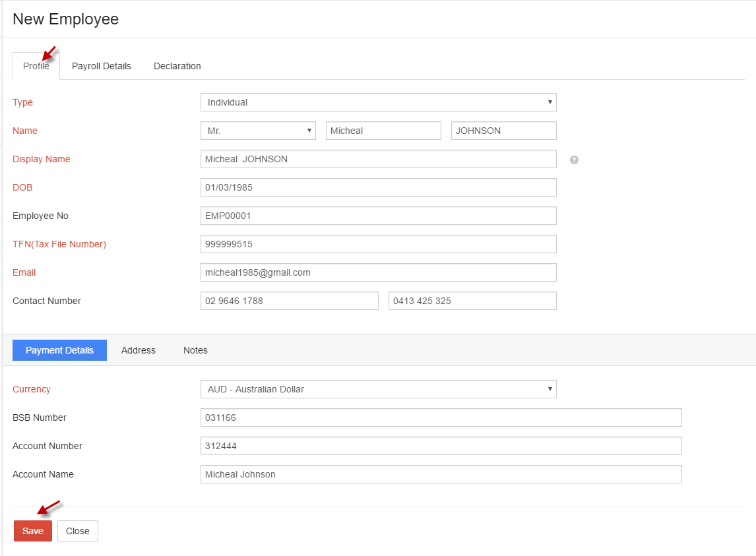Click the last name field containing JOHNSON
This screenshot has height=556, width=756.
503,131
